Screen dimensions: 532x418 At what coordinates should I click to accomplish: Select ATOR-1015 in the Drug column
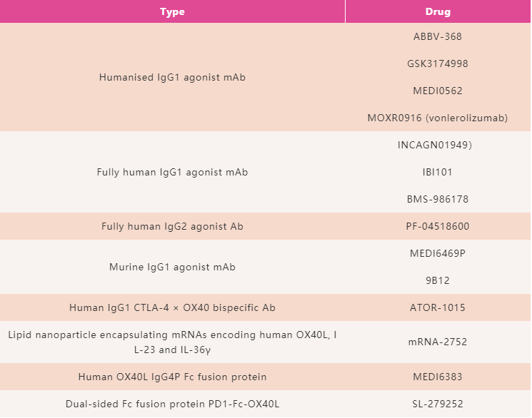pos(438,307)
